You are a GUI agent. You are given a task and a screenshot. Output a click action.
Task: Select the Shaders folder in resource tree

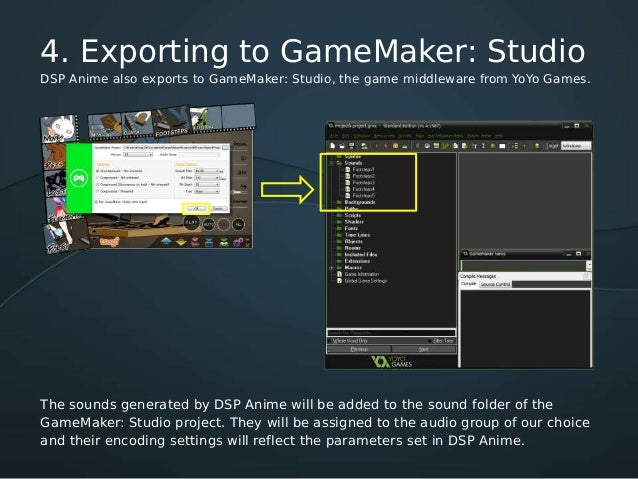tap(354, 221)
